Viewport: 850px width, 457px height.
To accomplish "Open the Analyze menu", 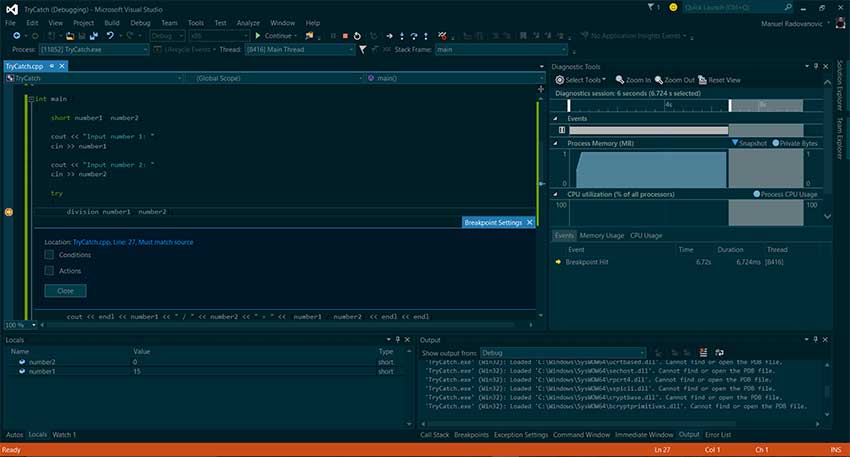I will pyautogui.click(x=248, y=23).
